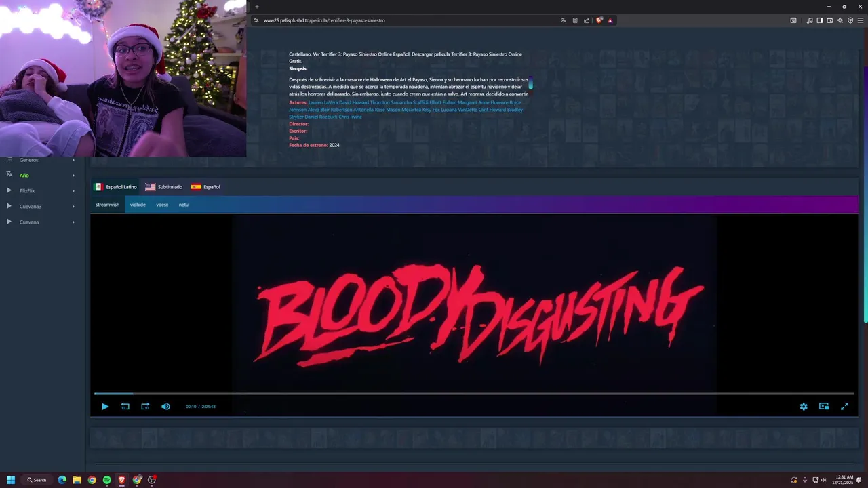Launch Microsoft Edge from taskbar
Screen dimensions: 868x488
pos(62,480)
